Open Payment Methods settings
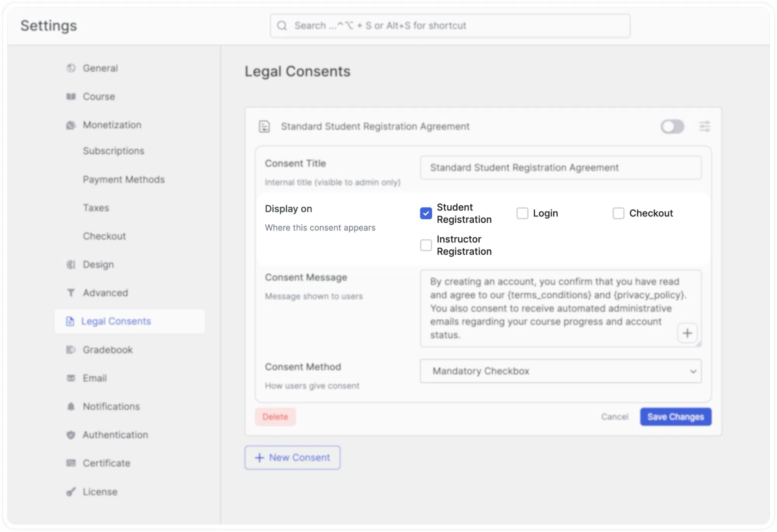777x532 pixels. pyautogui.click(x=124, y=180)
